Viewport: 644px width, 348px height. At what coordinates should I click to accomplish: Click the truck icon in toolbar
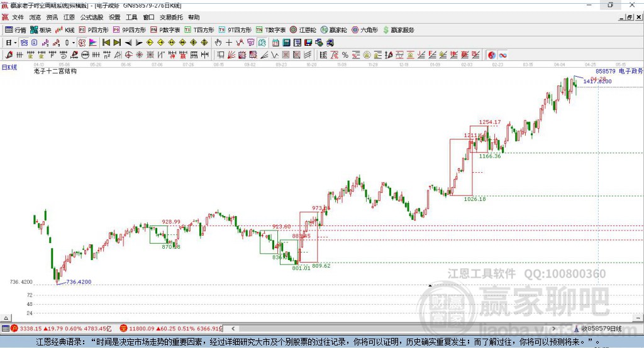tap(330, 43)
